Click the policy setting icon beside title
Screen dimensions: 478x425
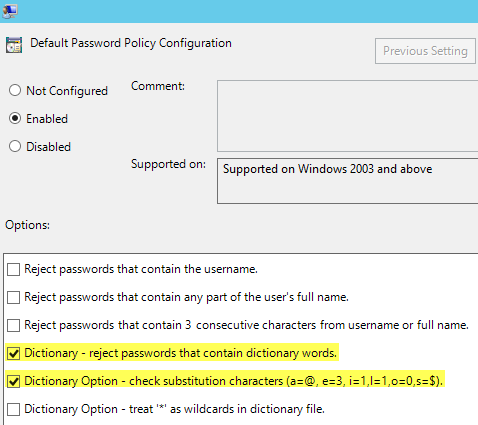click(14, 45)
